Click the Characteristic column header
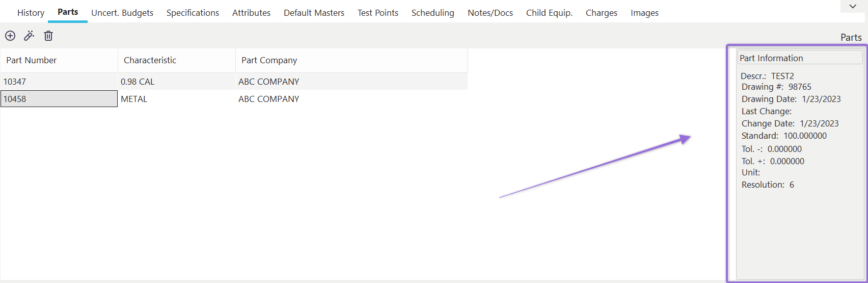Screen dimensions: 868x283 pos(150,60)
